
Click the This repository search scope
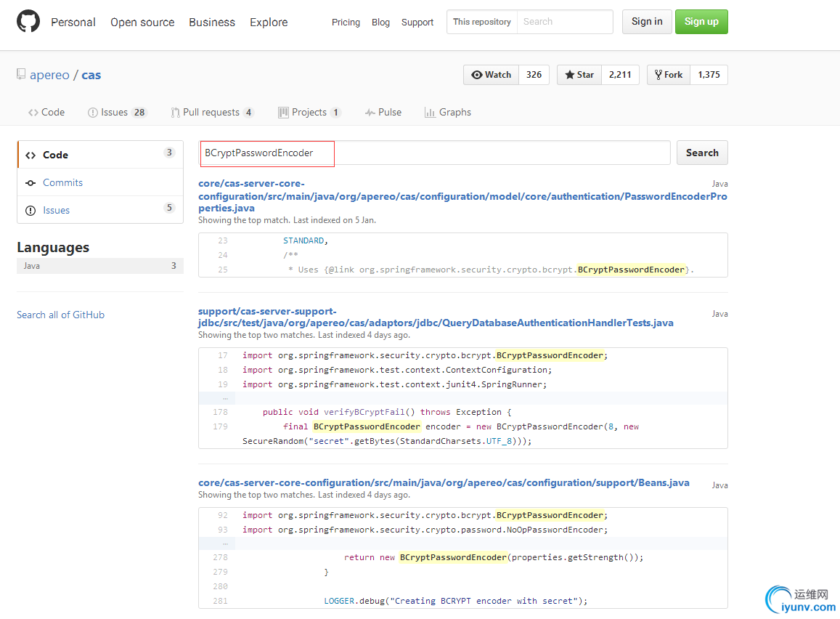[482, 22]
